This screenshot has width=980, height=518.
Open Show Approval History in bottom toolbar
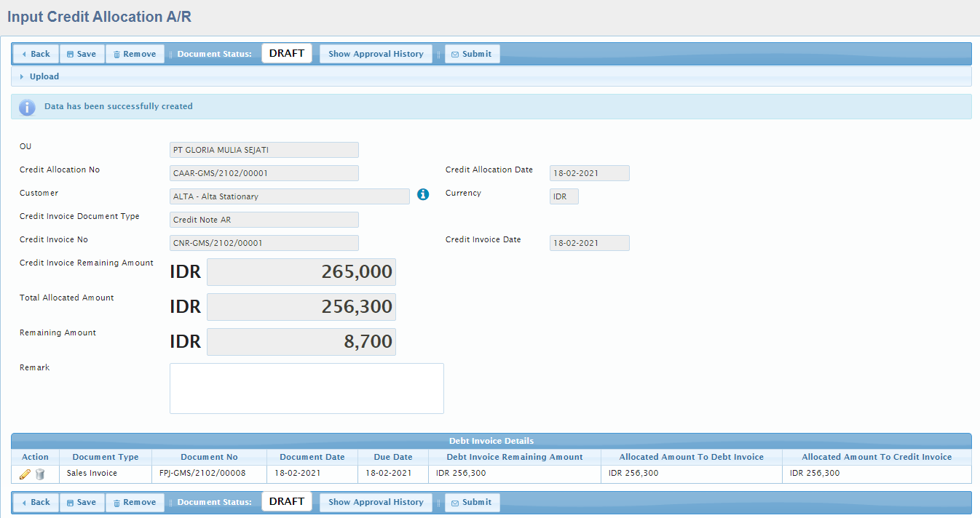[376, 502]
